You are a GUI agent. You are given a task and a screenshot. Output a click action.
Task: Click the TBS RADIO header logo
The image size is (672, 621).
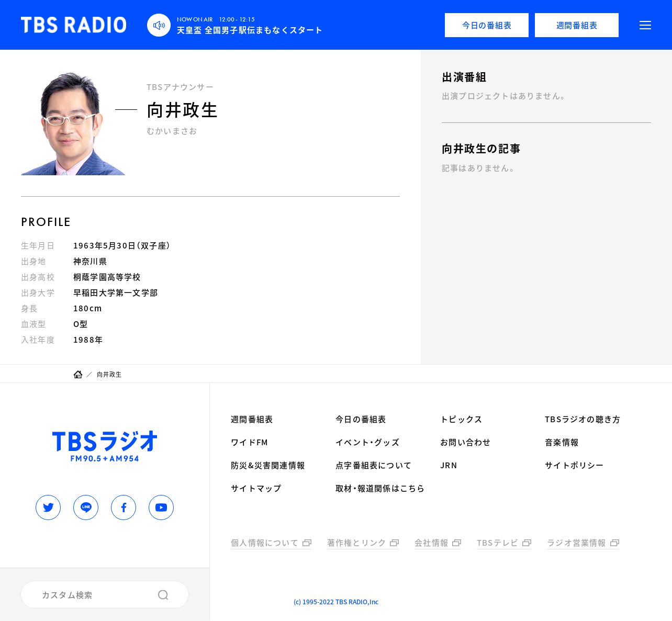pyautogui.click(x=73, y=25)
